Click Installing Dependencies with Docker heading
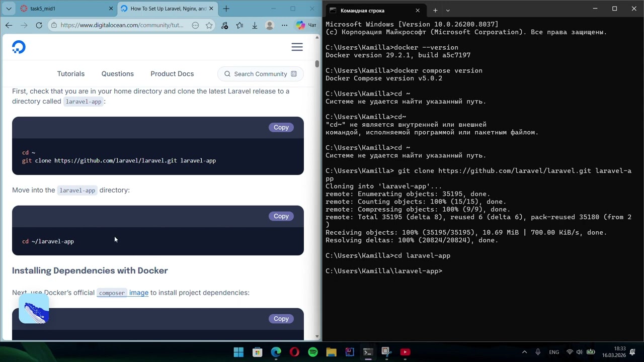This screenshot has width=644, height=362. tap(90, 270)
